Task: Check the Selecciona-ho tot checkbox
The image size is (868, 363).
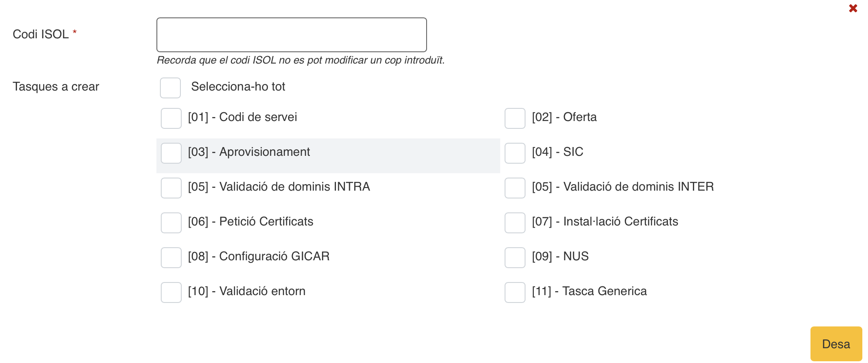Action: (x=170, y=88)
